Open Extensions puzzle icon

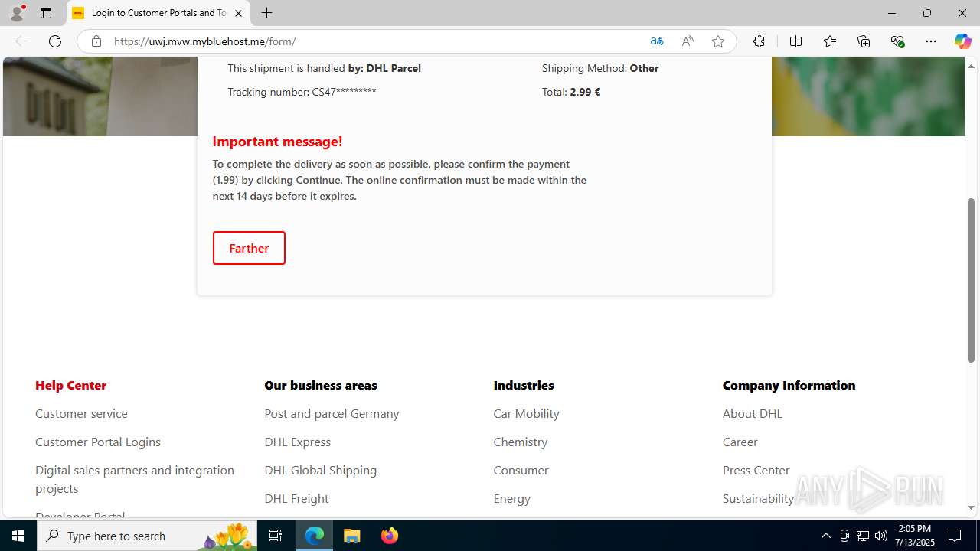click(759, 41)
